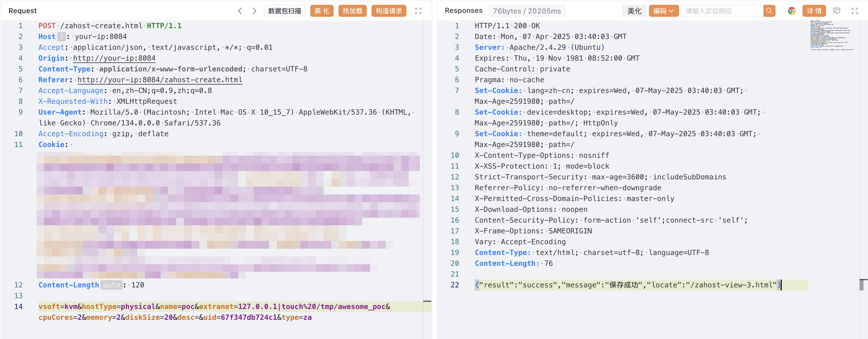
Task: Open response in Chrome browser icon
Action: click(791, 11)
